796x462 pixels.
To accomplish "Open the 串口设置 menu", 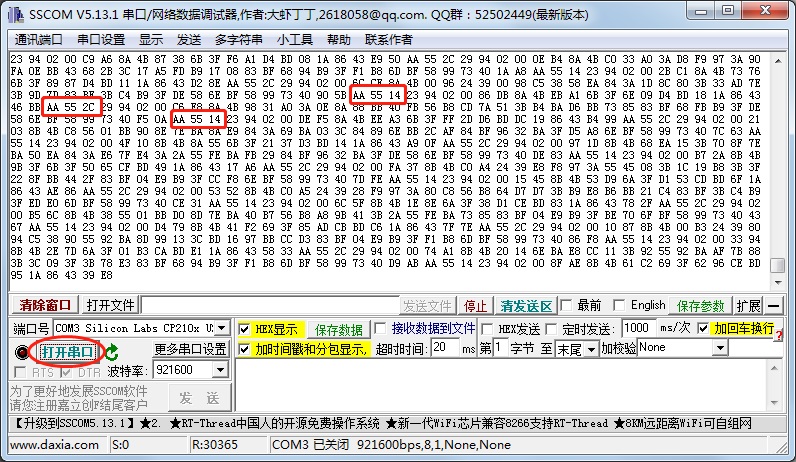I will click(101, 39).
